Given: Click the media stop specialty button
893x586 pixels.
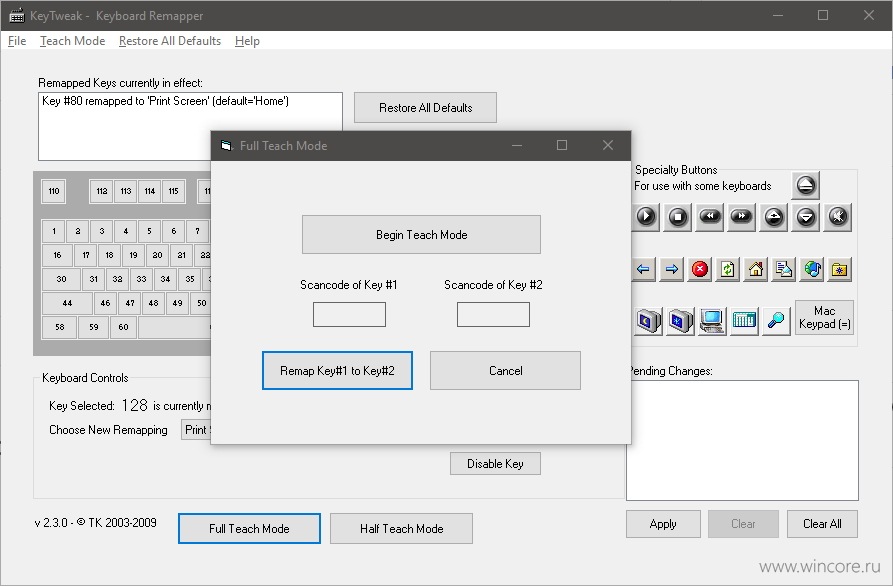Looking at the screenshot, I should [678, 217].
